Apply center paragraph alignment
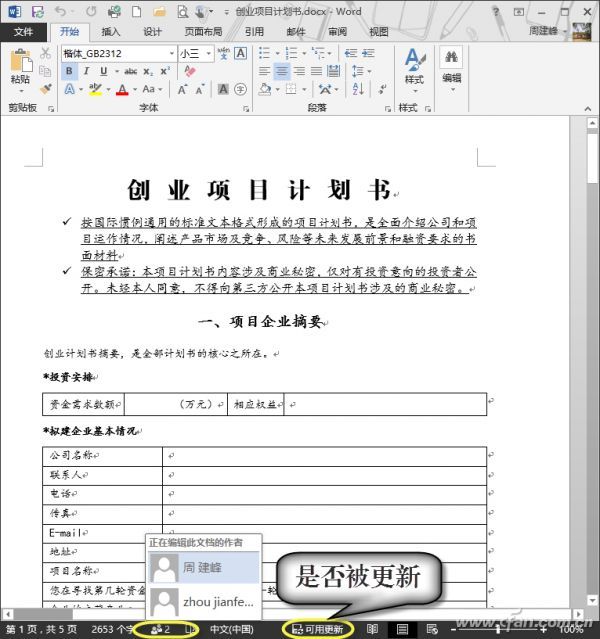 click(282, 71)
